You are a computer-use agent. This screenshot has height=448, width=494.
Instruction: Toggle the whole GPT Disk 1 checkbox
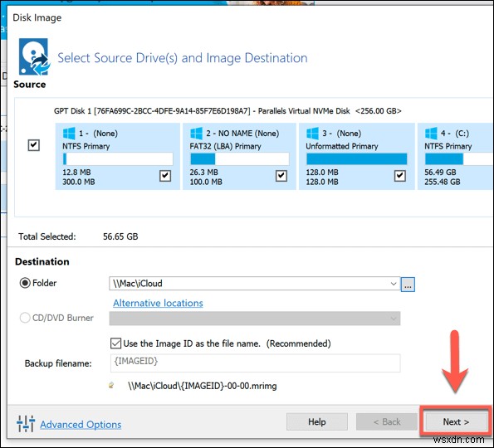(34, 145)
